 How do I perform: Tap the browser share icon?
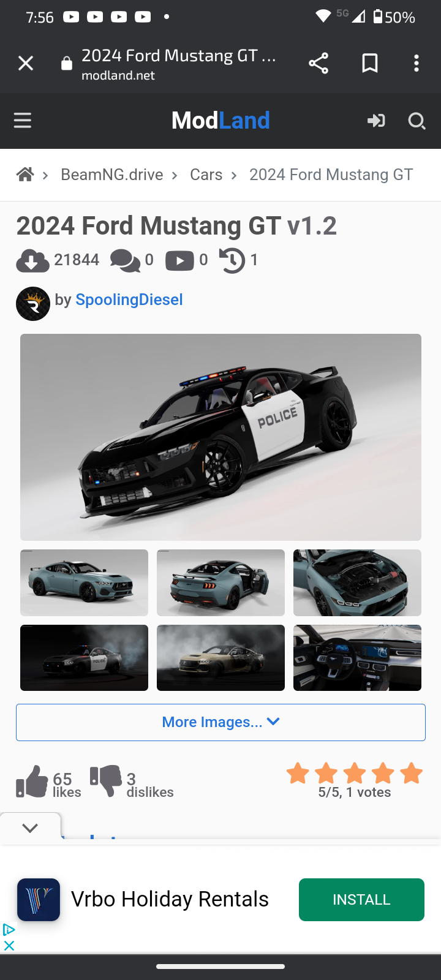click(318, 63)
